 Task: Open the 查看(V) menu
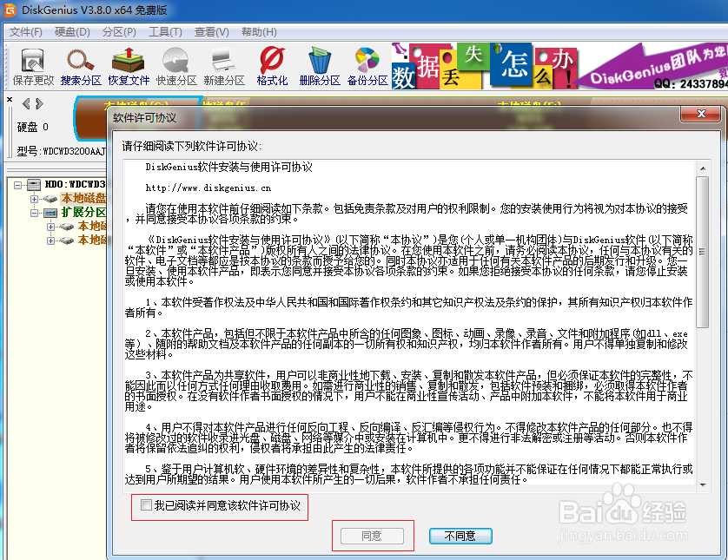pos(212,32)
